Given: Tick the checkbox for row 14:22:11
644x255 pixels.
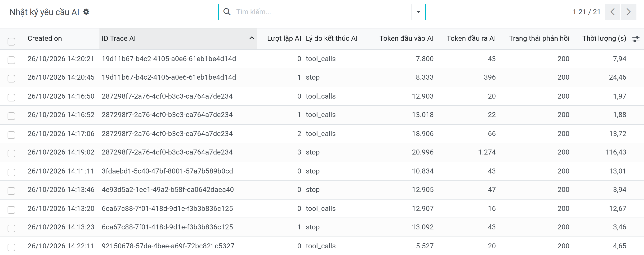Looking at the screenshot, I should tap(11, 247).
